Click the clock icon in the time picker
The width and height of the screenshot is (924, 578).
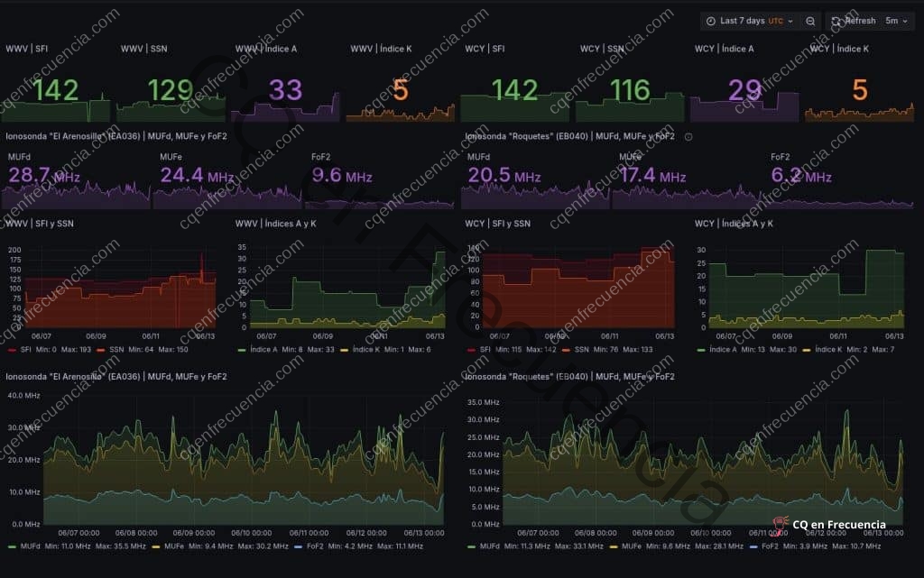coord(711,21)
